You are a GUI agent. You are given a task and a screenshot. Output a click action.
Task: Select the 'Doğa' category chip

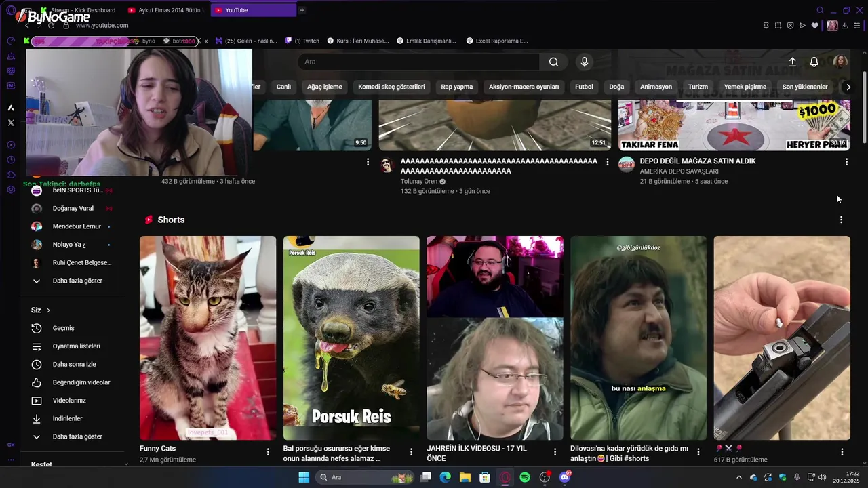point(616,87)
